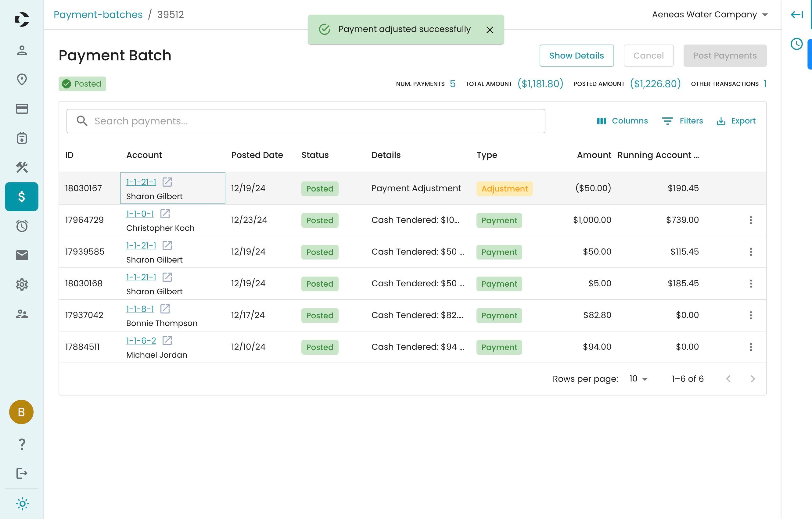Viewport: 812px width, 519px height.
Task: Open row actions menu for payment 17964729
Action: 751,220
